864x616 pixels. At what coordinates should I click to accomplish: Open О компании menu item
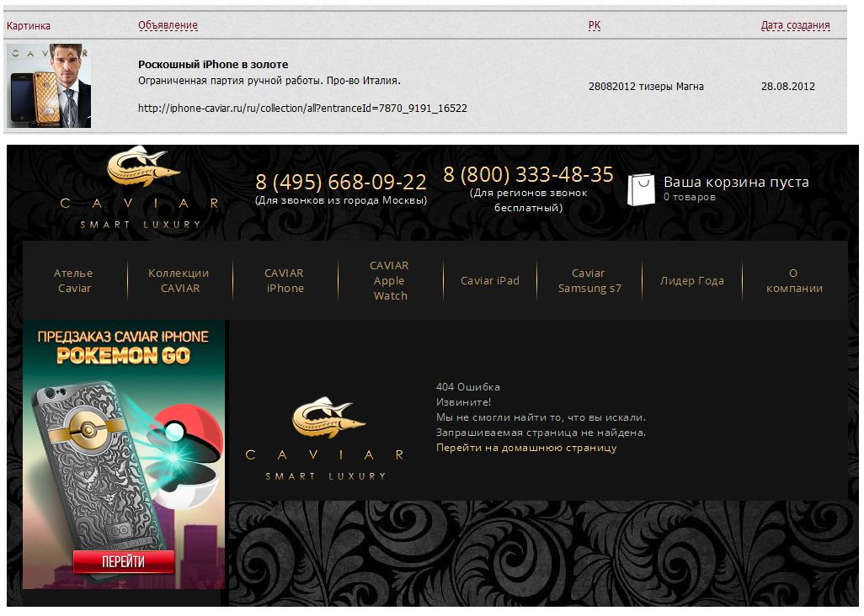[794, 280]
